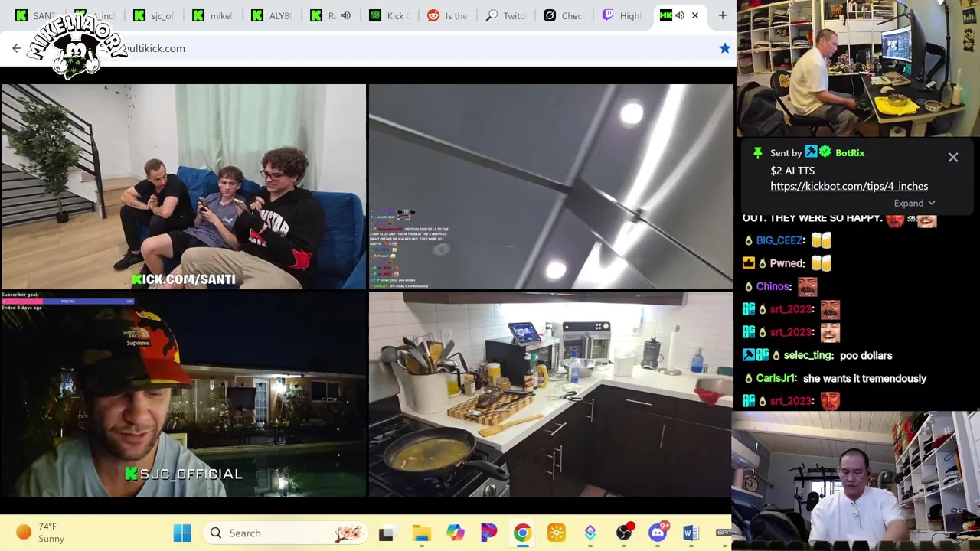Switch to the 'Kick C' tab
This screenshot has width=980, height=551.
(x=390, y=15)
